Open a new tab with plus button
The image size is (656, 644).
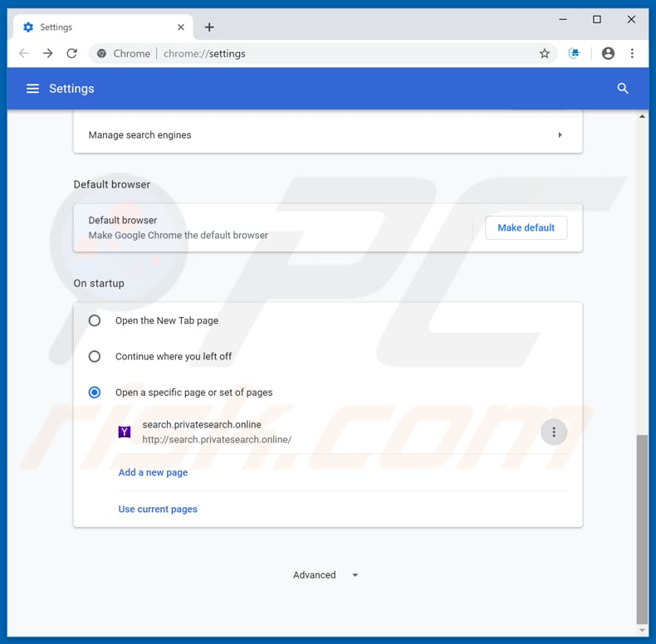[x=209, y=27]
